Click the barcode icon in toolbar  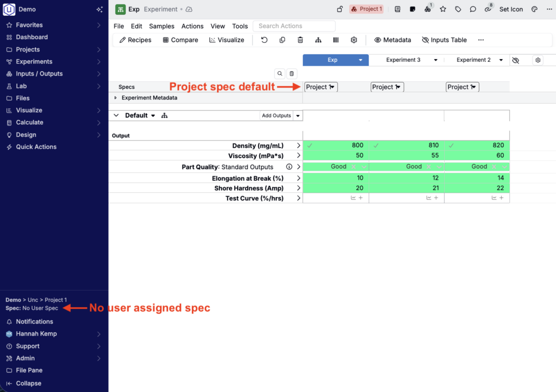(x=336, y=40)
